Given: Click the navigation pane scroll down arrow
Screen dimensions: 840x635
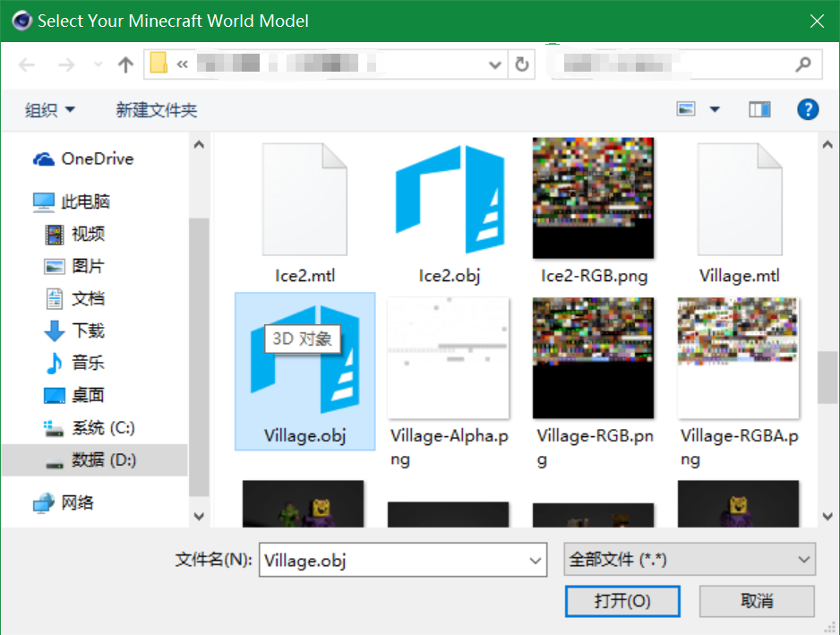Looking at the screenshot, I should 199,517.
